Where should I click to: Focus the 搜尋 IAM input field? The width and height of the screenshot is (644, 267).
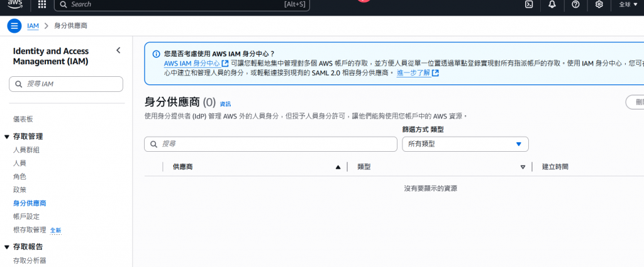pyautogui.click(x=66, y=84)
